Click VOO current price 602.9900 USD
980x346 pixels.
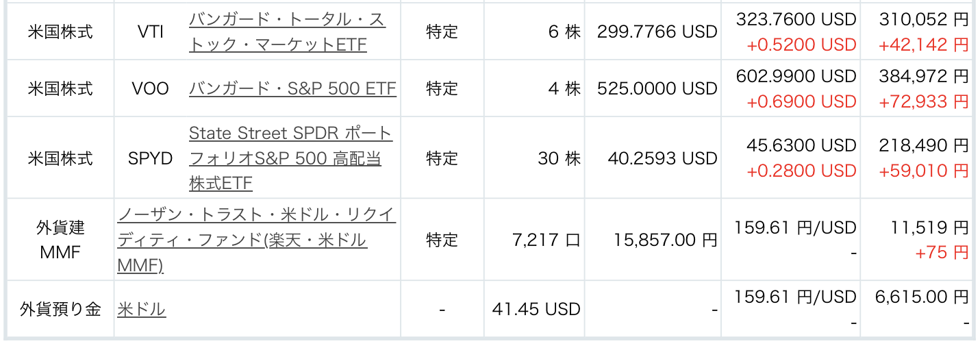pyautogui.click(x=796, y=76)
